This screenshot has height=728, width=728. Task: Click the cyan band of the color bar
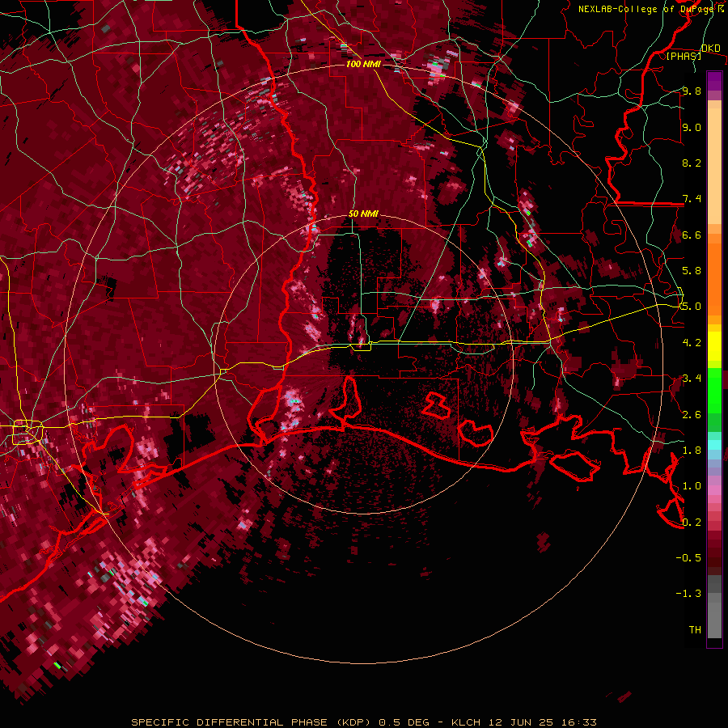714,445
